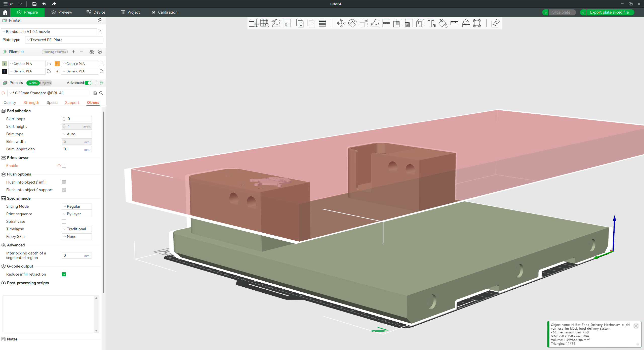Open the Measure ruler tool
The height and width of the screenshot is (350, 644).
click(454, 23)
